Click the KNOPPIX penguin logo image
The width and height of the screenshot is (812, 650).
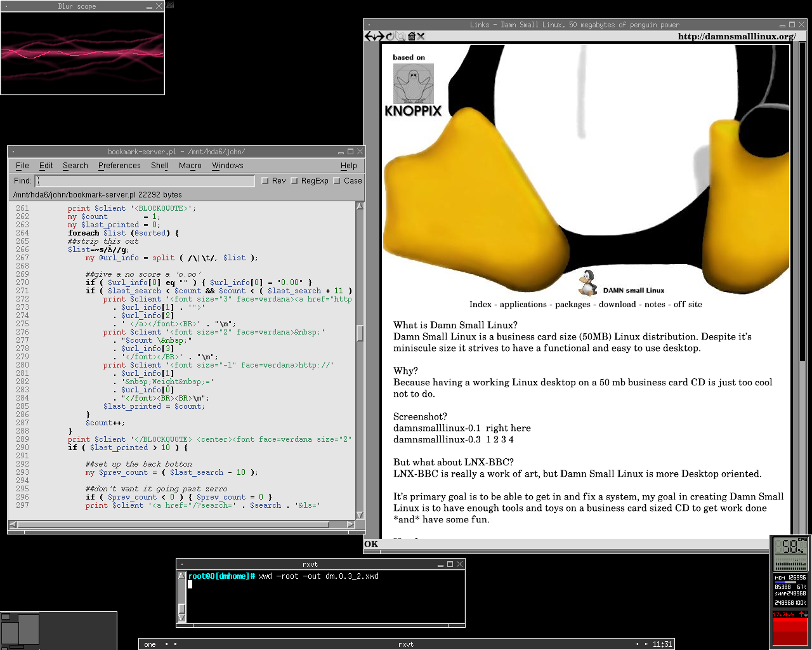click(x=414, y=90)
